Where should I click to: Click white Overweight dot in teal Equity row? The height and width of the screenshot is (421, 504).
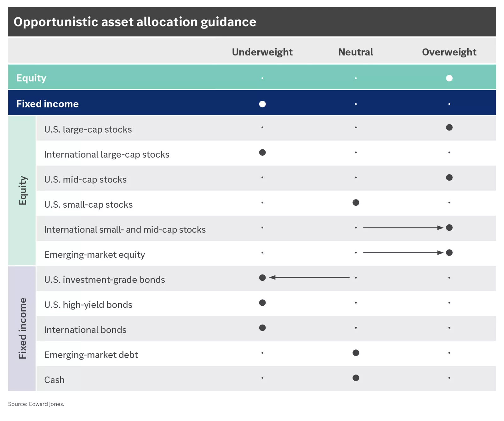click(x=449, y=78)
